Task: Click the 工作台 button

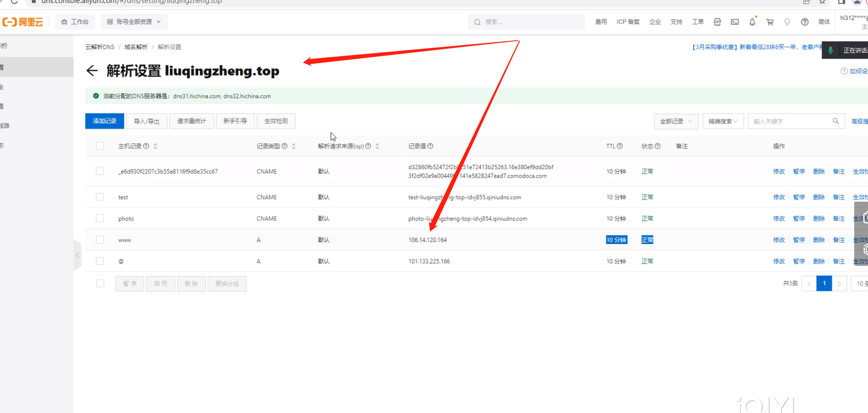Action: coord(75,22)
